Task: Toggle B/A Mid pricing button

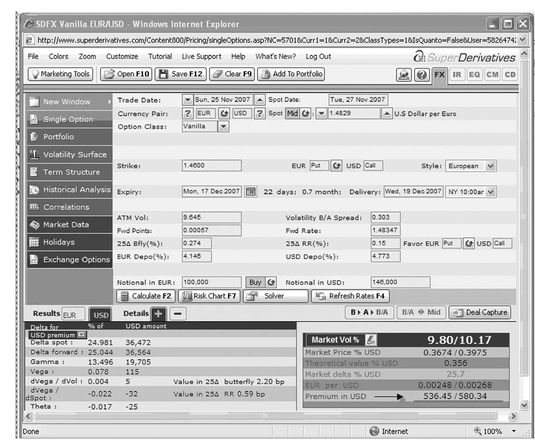Action: click(x=421, y=312)
